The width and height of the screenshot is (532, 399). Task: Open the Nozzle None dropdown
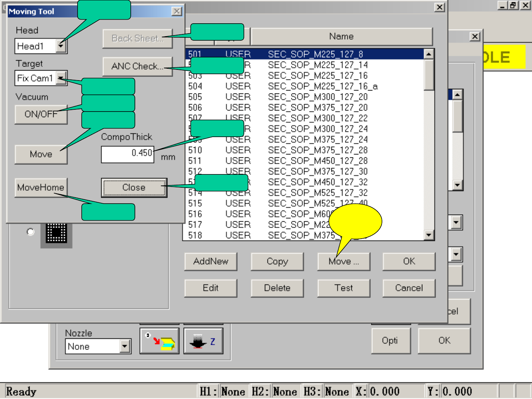(x=125, y=347)
